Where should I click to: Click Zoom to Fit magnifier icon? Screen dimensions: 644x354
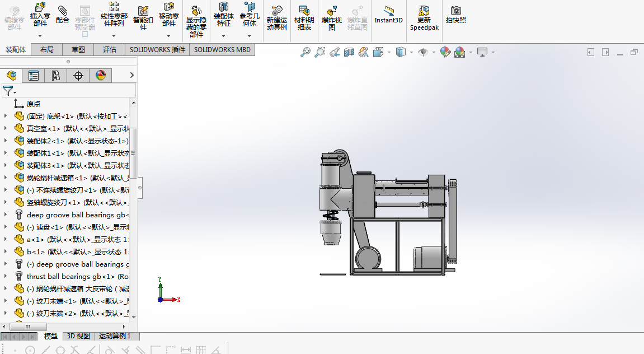[305, 52]
